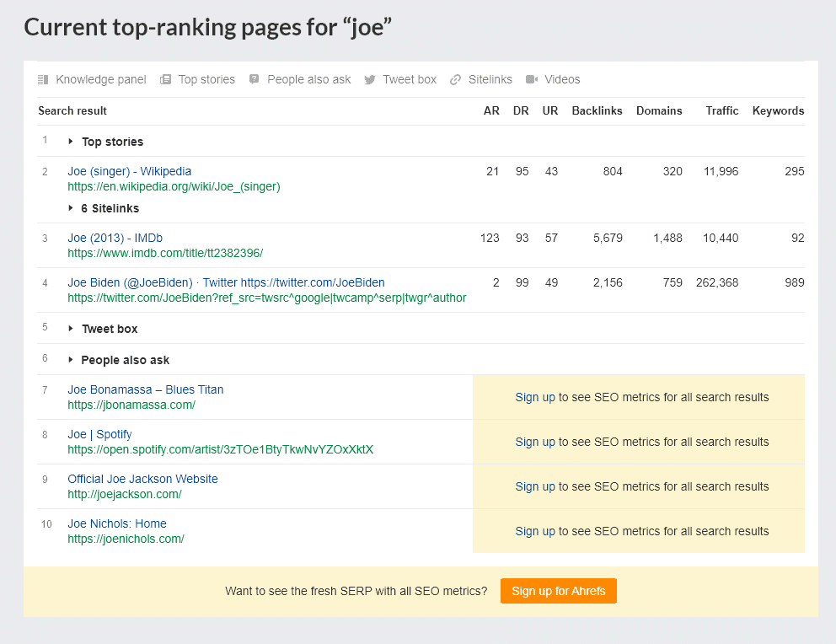The width and height of the screenshot is (836, 644).
Task: Expand the People also ask row
Action: [71, 360]
